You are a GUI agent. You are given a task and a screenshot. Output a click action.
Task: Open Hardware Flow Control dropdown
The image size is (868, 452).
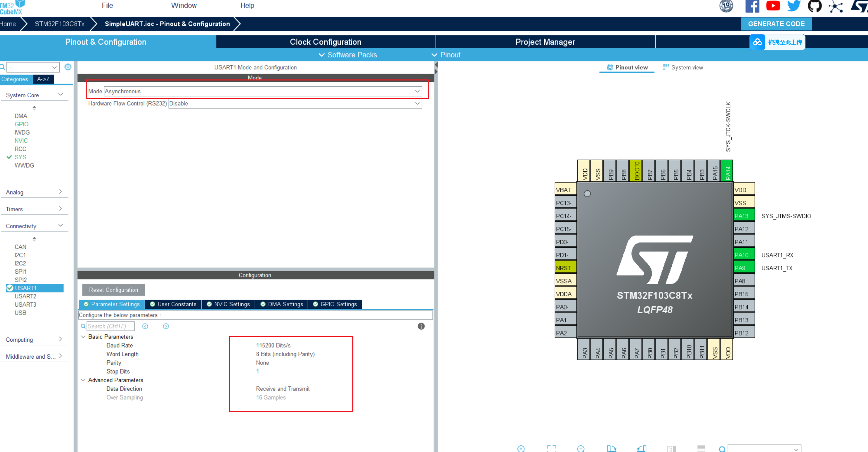[x=295, y=103]
